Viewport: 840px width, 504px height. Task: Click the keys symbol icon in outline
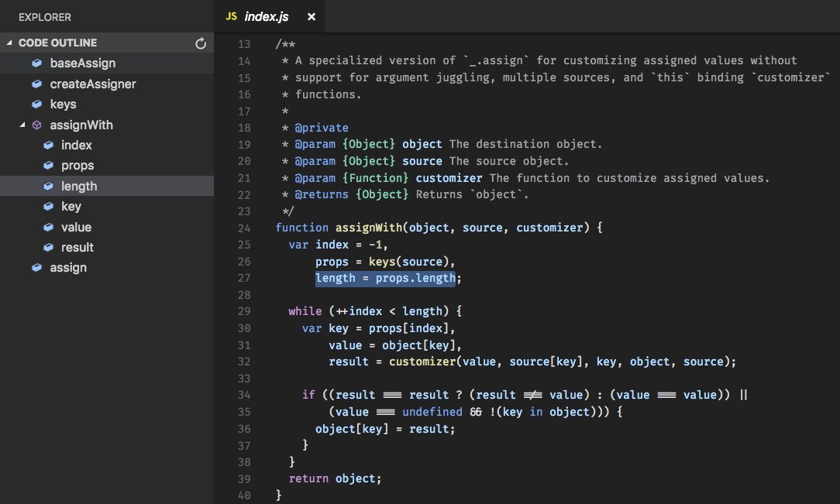[x=36, y=105]
